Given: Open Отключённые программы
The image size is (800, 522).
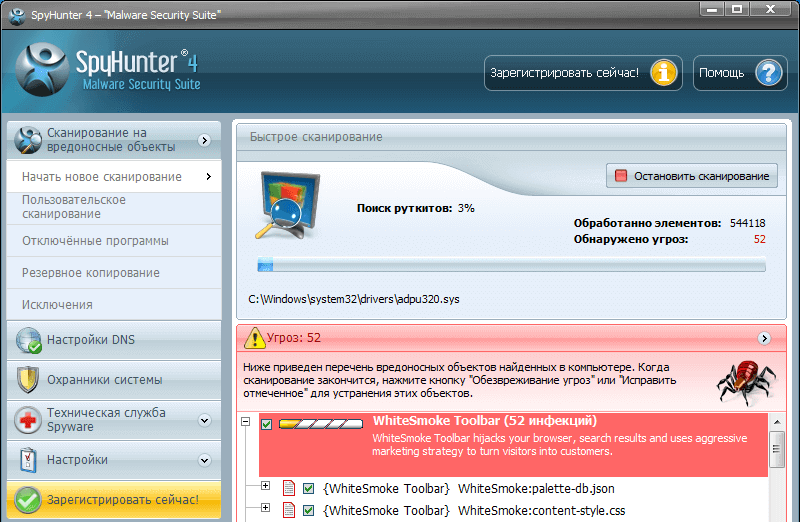Looking at the screenshot, I should [114, 241].
